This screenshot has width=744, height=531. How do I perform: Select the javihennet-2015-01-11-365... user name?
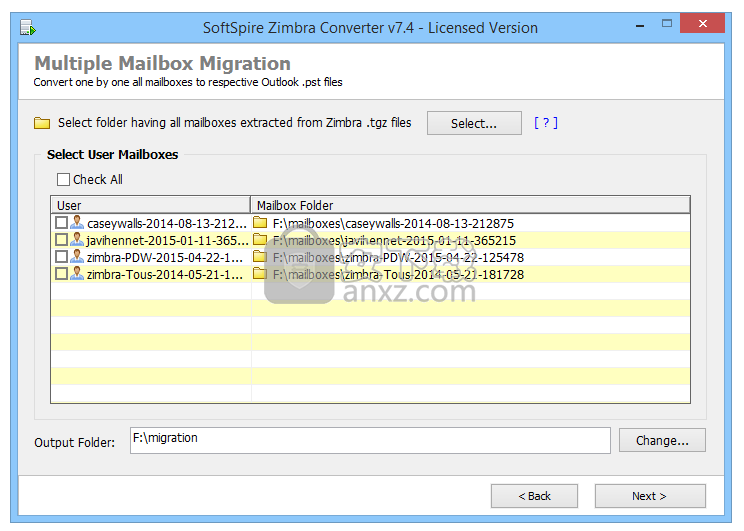point(167,241)
